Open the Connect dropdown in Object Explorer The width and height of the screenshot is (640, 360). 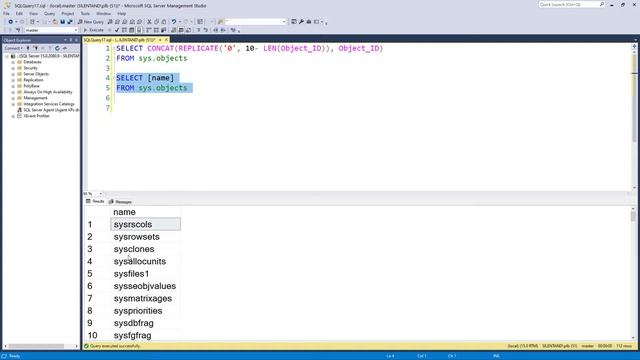(x=13, y=48)
